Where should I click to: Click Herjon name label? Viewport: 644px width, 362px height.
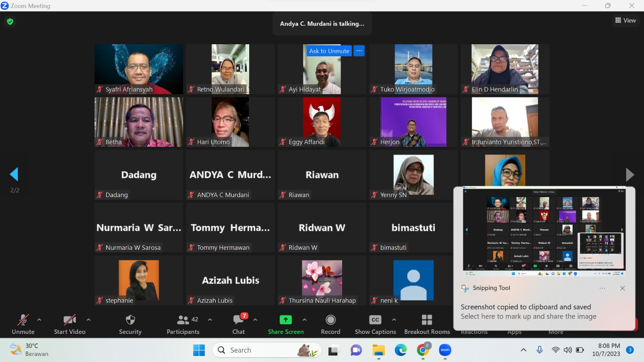coord(390,142)
